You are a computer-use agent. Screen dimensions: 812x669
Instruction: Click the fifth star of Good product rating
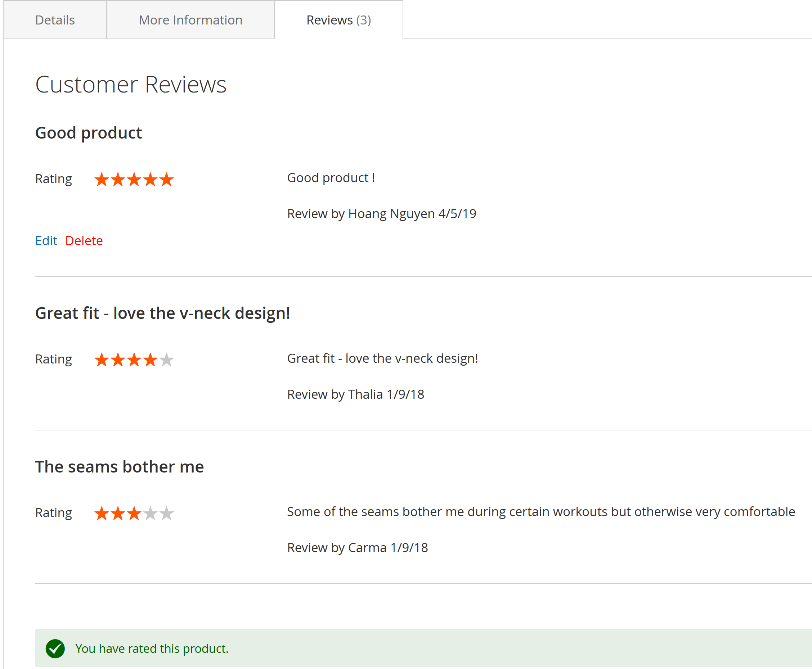click(x=167, y=179)
